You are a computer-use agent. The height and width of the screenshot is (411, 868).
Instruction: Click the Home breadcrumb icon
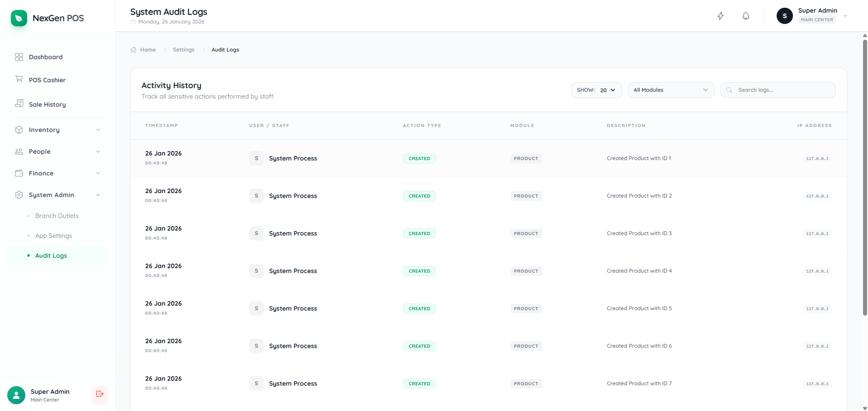(x=133, y=49)
